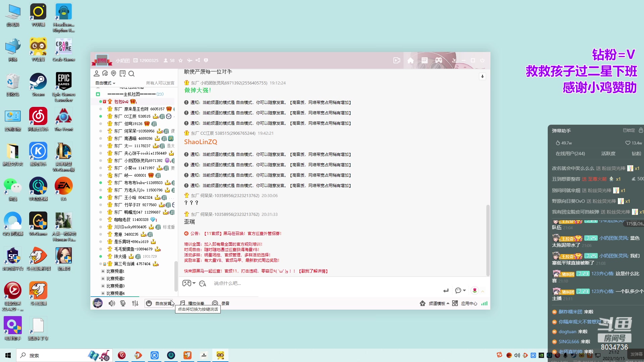Collapse the 主机社团 channel group
644x362 pixels.
[x=98, y=94]
